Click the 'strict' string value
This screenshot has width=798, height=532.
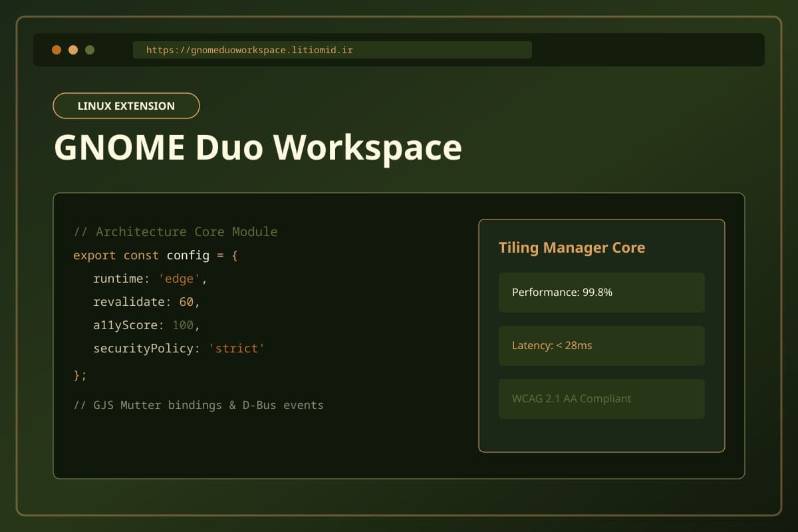click(237, 348)
